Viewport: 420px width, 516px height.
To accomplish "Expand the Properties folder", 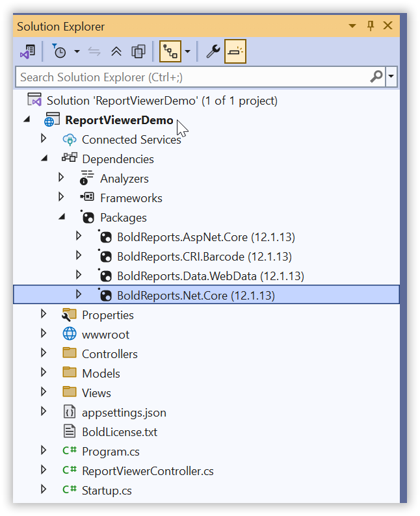I will coord(44,314).
